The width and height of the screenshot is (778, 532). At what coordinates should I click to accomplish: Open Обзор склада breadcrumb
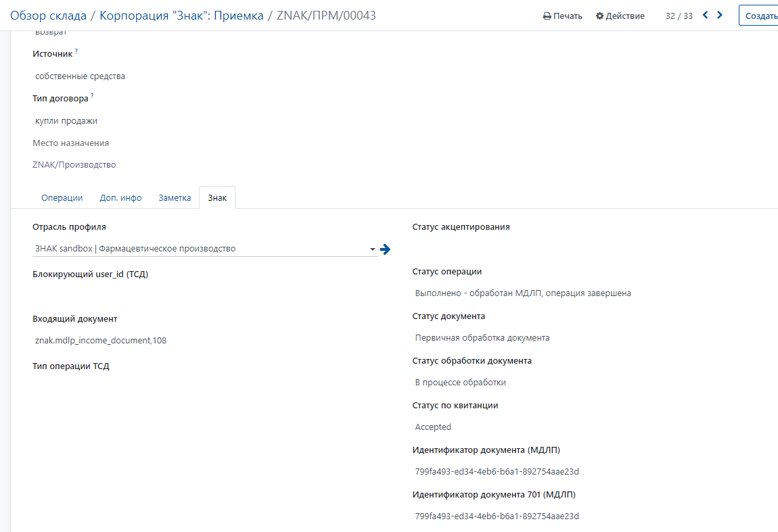49,16
